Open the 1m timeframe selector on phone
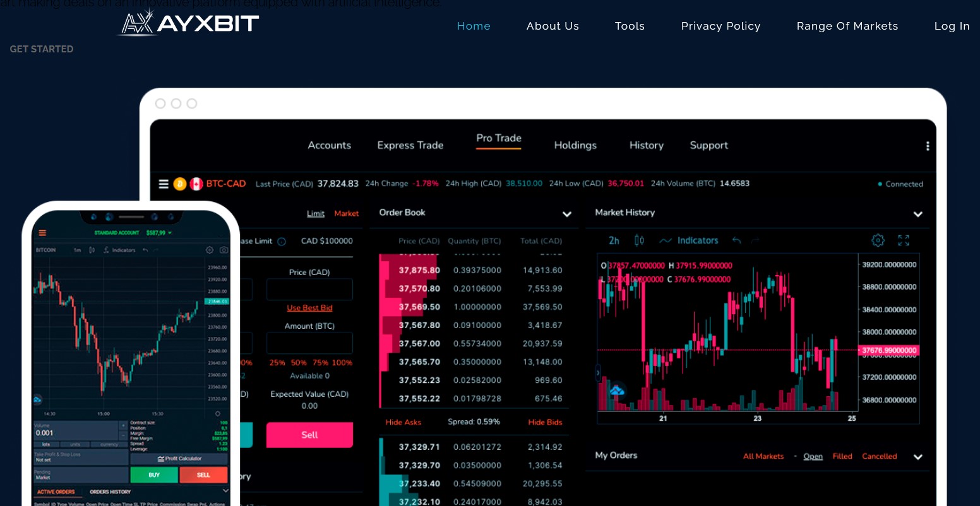The height and width of the screenshot is (506, 980). (x=77, y=250)
